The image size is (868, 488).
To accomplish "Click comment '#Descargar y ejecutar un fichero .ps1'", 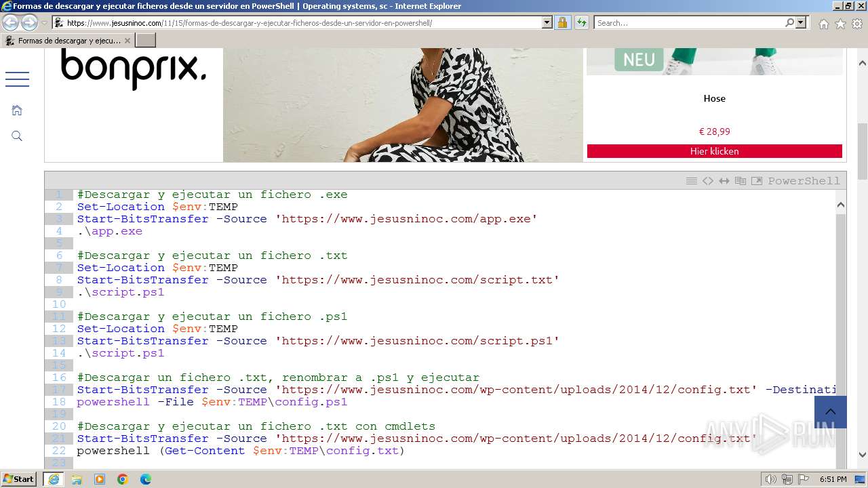I will [x=212, y=317].
